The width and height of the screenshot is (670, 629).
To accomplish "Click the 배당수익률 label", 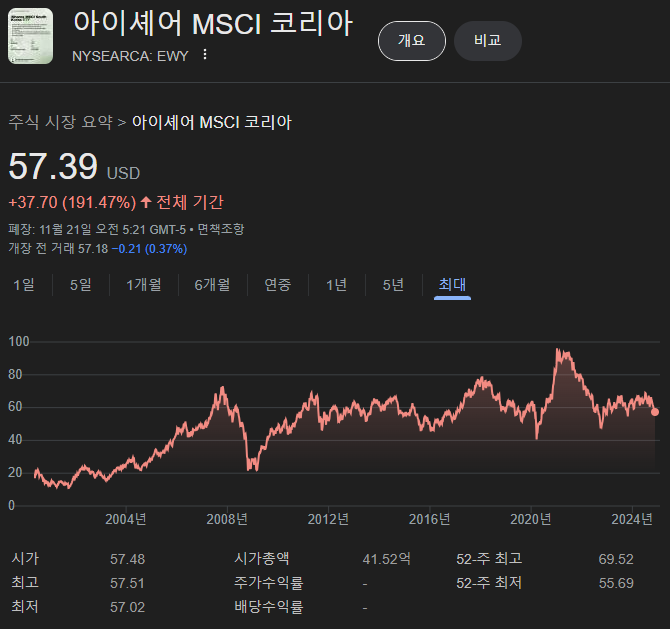I will click(268, 607).
